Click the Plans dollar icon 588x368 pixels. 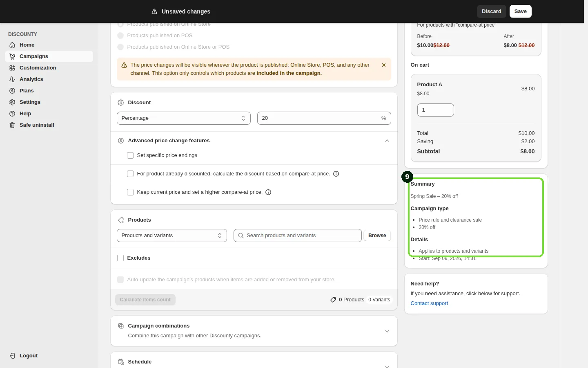(12, 91)
